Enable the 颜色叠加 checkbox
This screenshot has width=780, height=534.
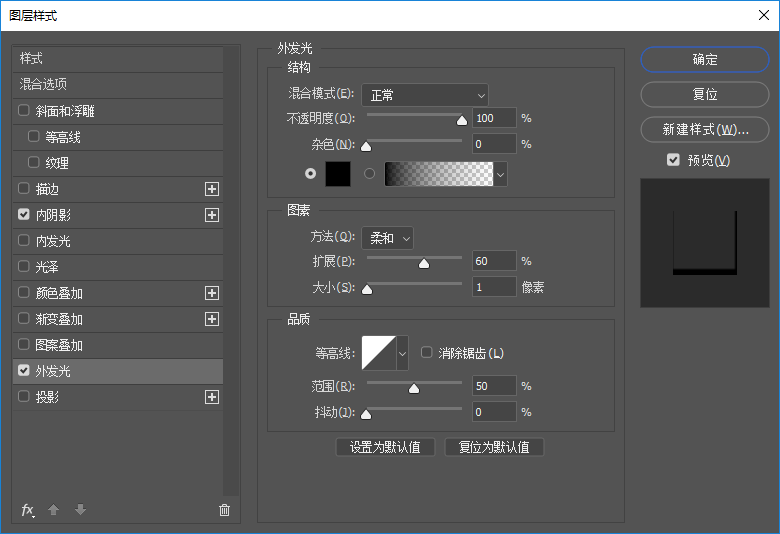tap(23, 293)
